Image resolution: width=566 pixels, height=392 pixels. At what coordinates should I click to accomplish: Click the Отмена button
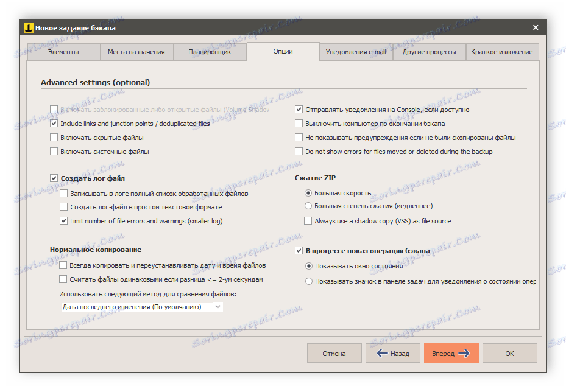pos(334,354)
